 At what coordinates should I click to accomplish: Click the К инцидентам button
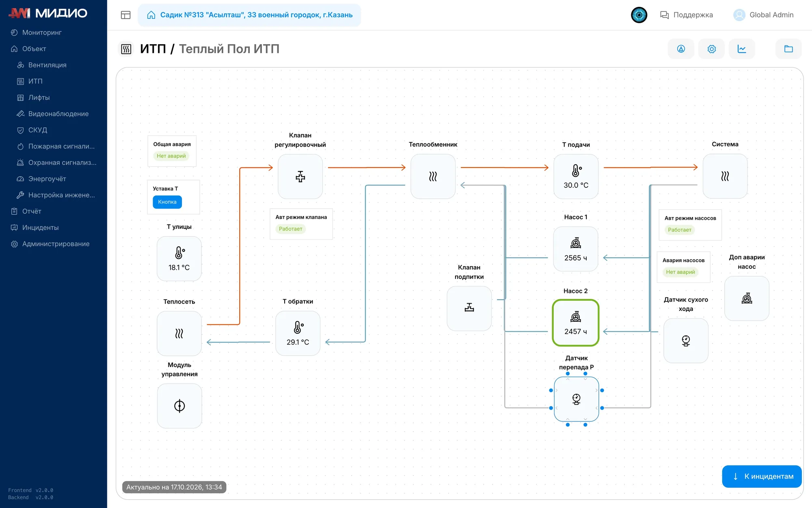[762, 476]
